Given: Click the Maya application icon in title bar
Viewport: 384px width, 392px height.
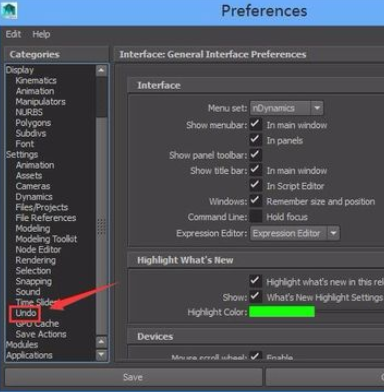Looking at the screenshot, I should pos(9,11).
